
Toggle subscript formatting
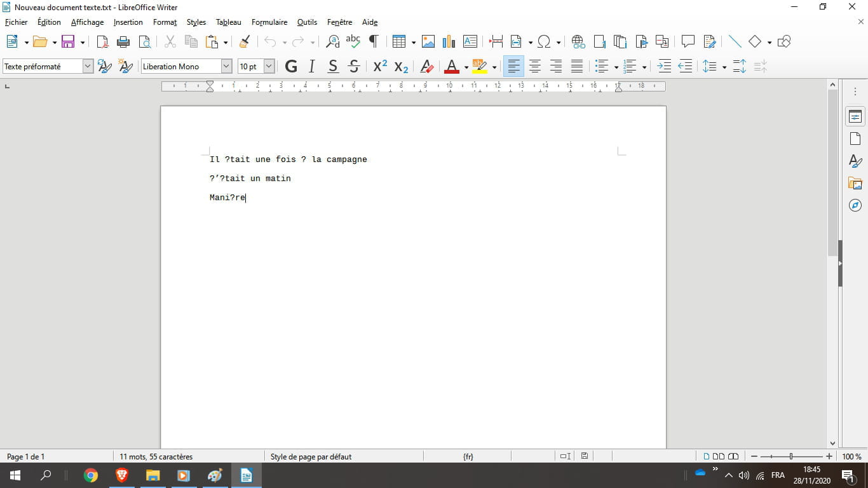point(401,66)
